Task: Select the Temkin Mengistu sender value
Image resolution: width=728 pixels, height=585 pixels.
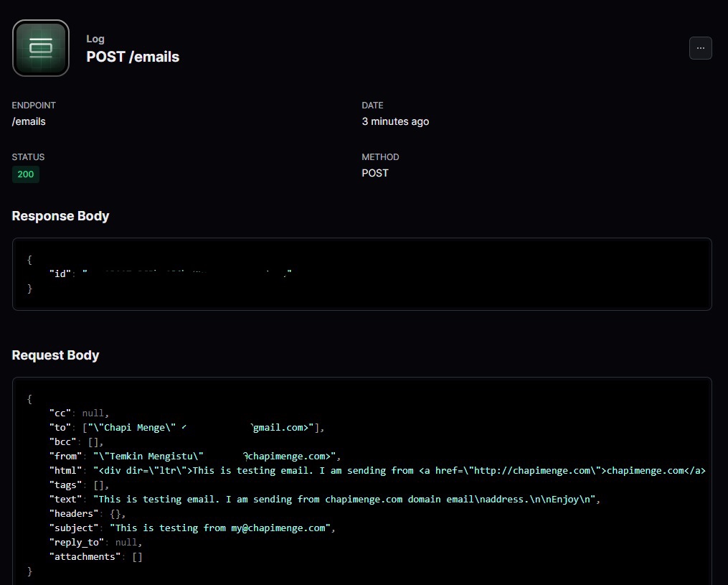Action: click(x=215, y=456)
